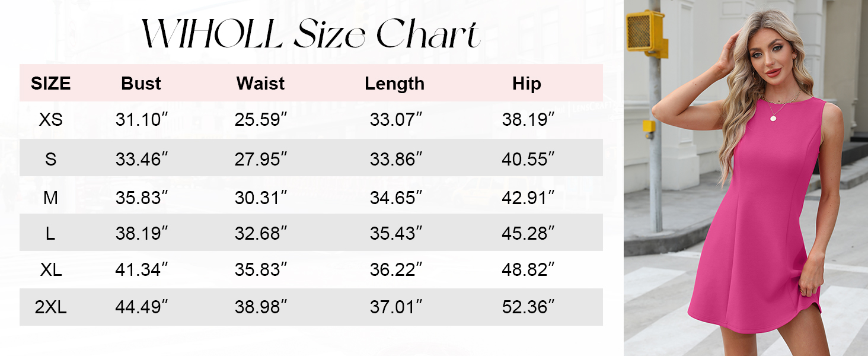The width and height of the screenshot is (868, 356).
Task: Select the XS size row label
Action: (x=50, y=120)
